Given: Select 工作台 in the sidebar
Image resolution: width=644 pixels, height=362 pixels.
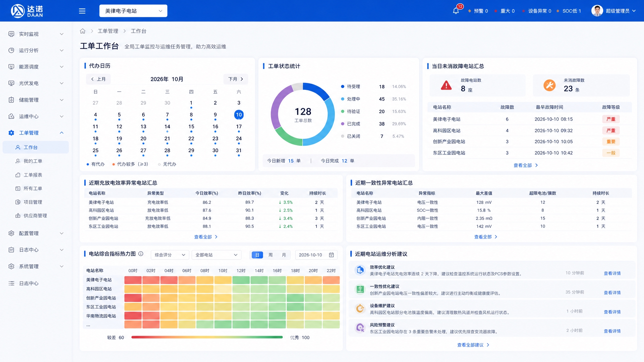Looking at the screenshot, I should coord(36,147).
